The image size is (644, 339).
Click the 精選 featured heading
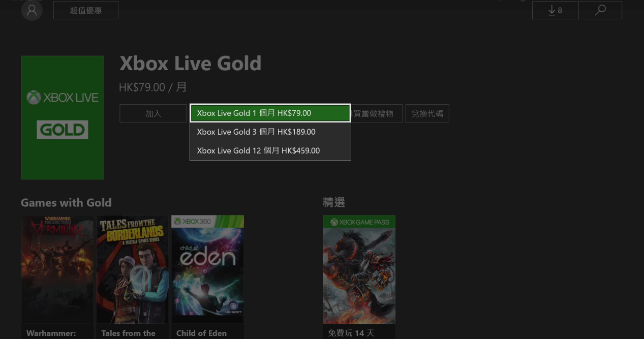pyautogui.click(x=334, y=202)
